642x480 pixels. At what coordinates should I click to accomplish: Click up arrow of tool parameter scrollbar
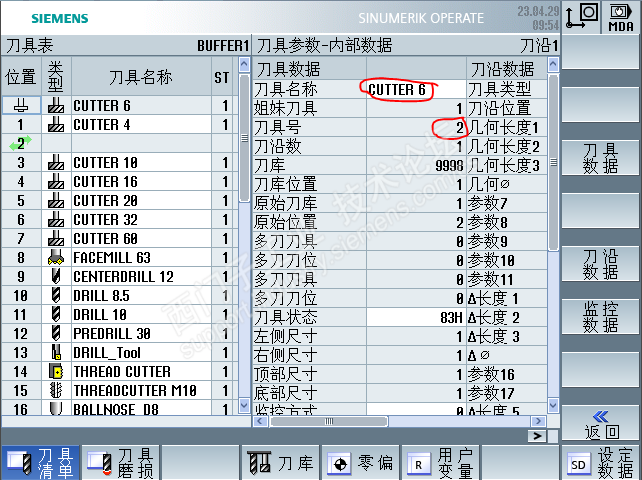tap(553, 65)
